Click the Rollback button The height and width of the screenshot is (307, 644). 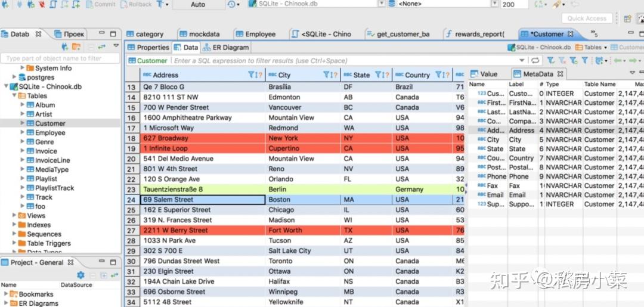coord(137,5)
